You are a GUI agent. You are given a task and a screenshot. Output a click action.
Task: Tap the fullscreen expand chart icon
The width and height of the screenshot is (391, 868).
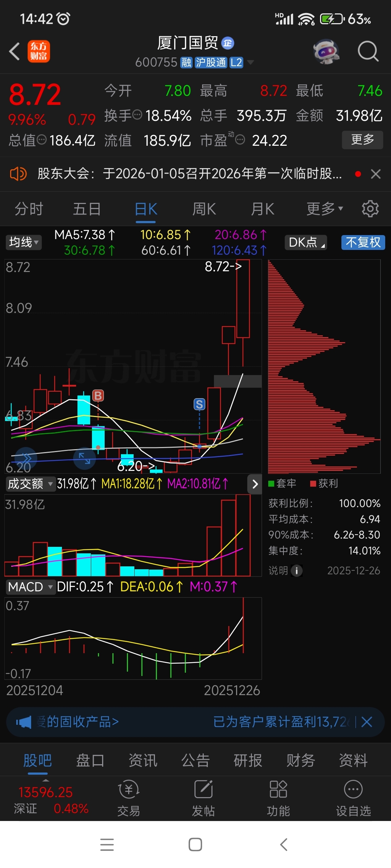(84, 459)
